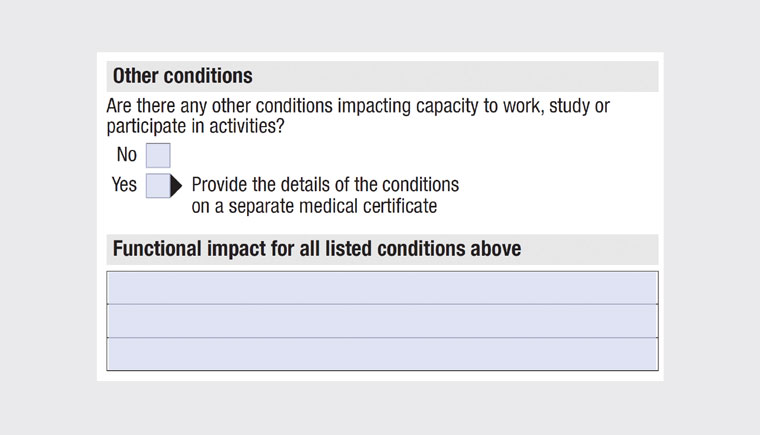Click the first Functional impact text line
Image resolution: width=760 pixels, height=435 pixels.
[382, 287]
